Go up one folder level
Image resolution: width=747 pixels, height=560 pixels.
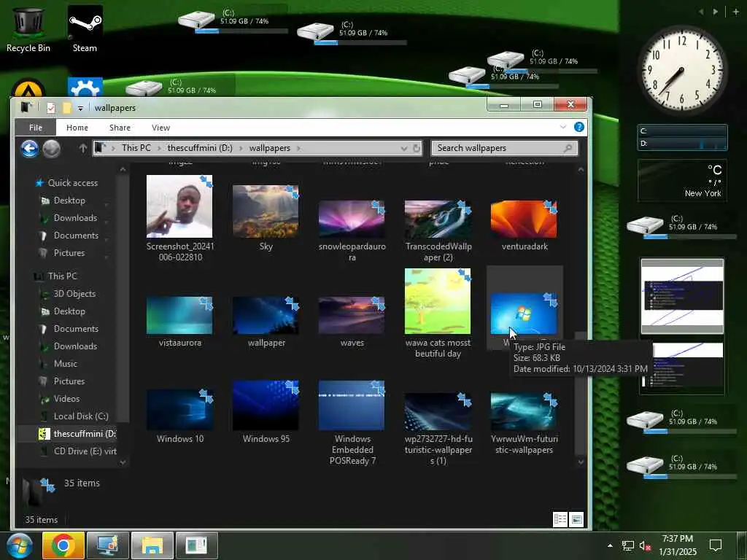pos(83,148)
